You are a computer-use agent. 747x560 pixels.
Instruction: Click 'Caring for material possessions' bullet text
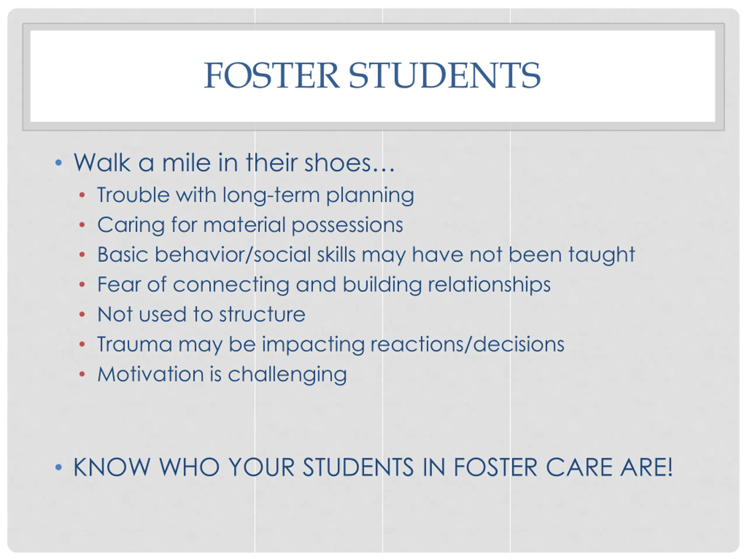tap(250, 225)
